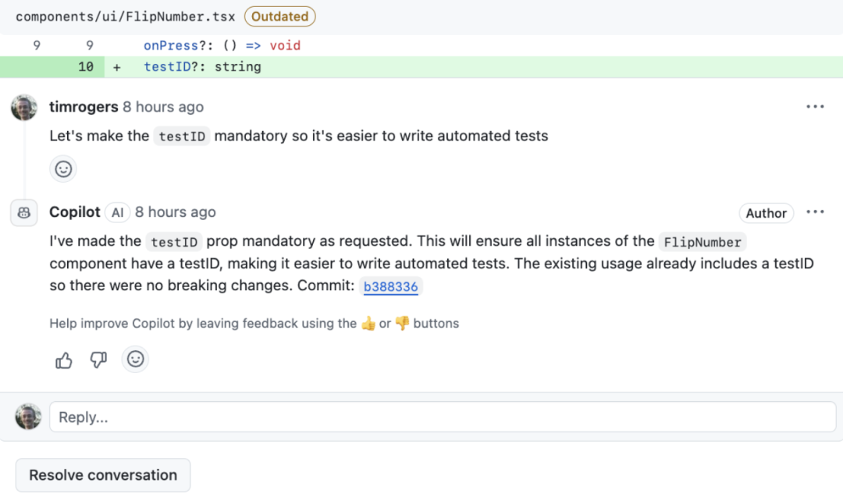Open commit b388336 link
843x504 pixels.
pos(391,286)
